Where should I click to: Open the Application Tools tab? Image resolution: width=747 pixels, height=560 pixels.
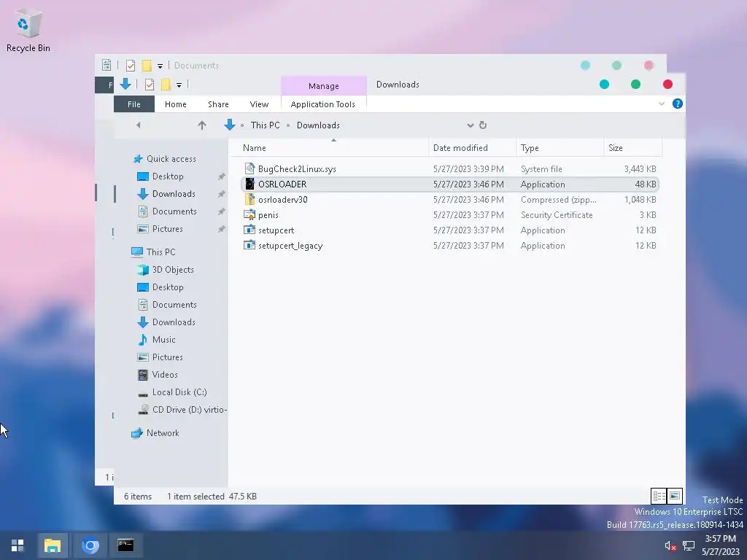pos(323,104)
